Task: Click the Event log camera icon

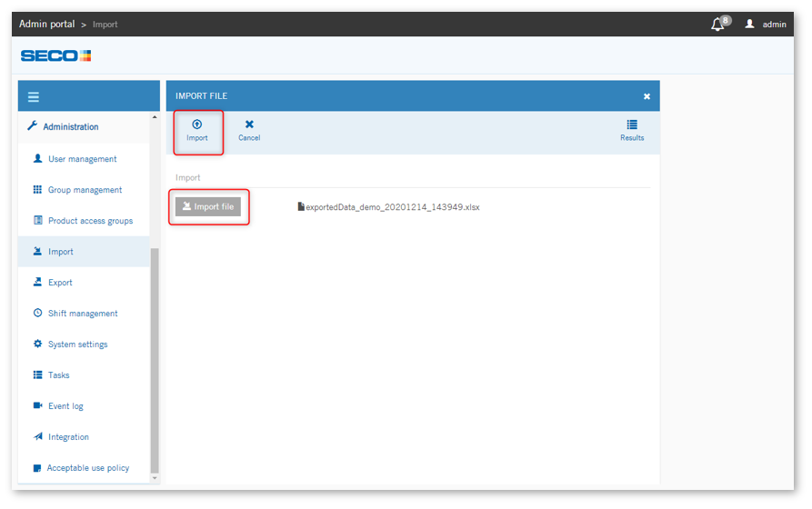Action: 38,405
